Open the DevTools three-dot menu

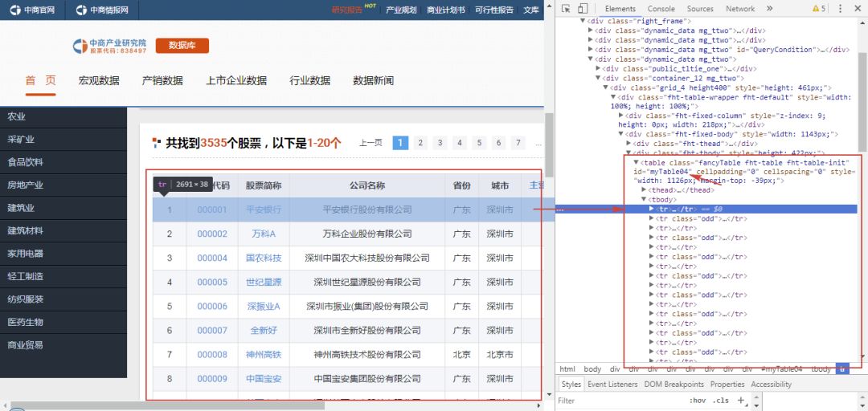(841, 9)
